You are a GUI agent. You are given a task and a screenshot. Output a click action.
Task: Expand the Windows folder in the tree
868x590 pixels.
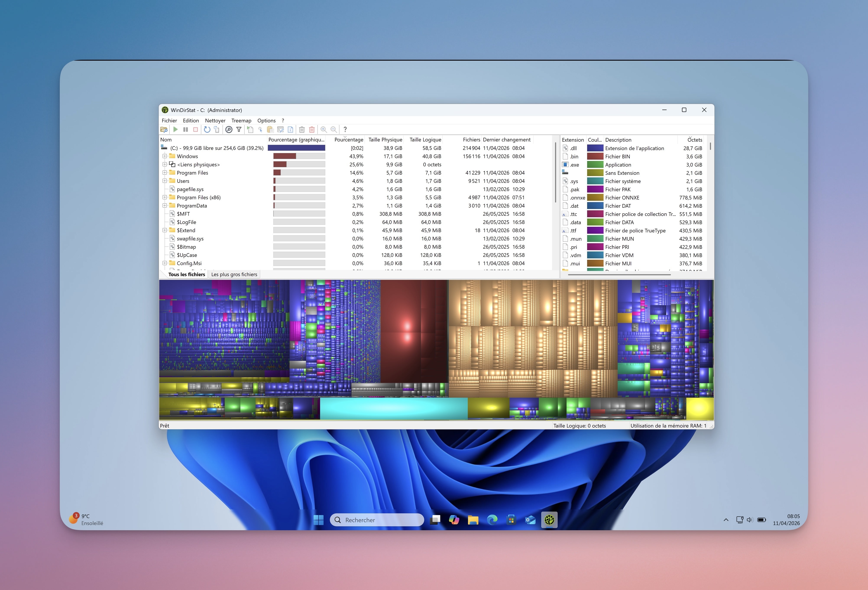[x=165, y=156]
